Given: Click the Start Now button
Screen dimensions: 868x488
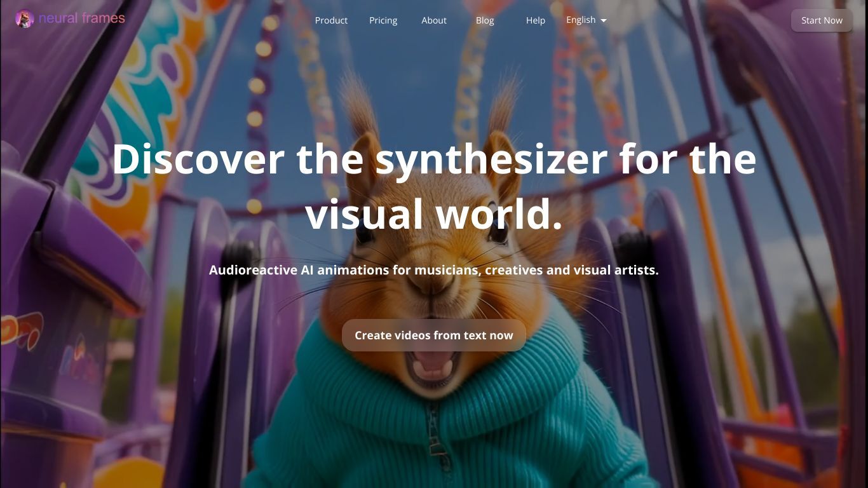Looking at the screenshot, I should pyautogui.click(x=822, y=20).
